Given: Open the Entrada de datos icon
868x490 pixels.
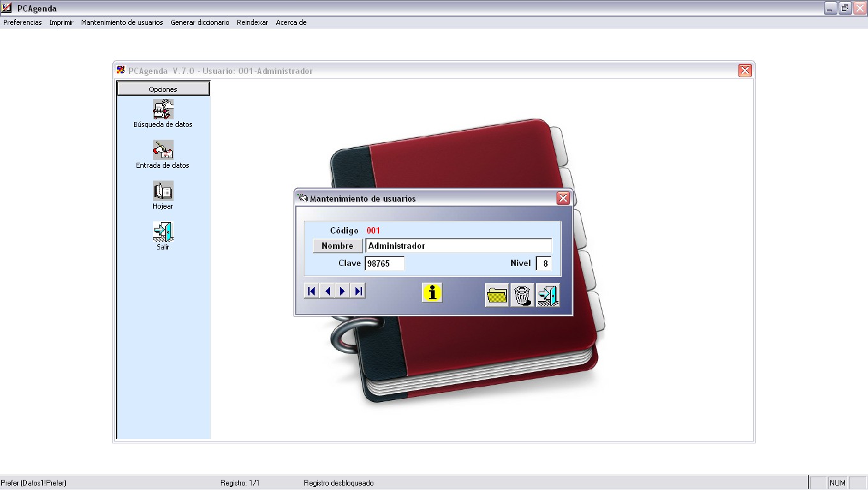Looking at the screenshot, I should pyautogui.click(x=163, y=150).
